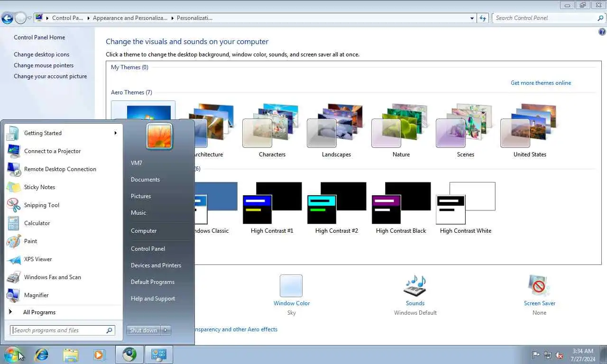Open Devices and Printers
The height and width of the screenshot is (364, 607).
156,265
